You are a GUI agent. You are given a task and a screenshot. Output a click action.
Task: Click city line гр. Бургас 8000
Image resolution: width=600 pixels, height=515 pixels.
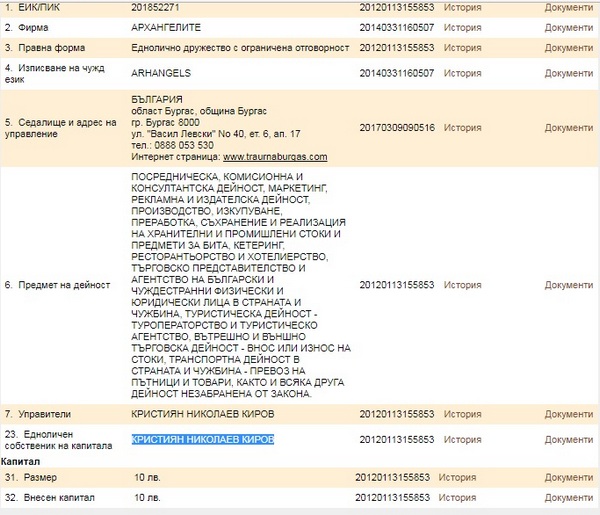(165, 122)
